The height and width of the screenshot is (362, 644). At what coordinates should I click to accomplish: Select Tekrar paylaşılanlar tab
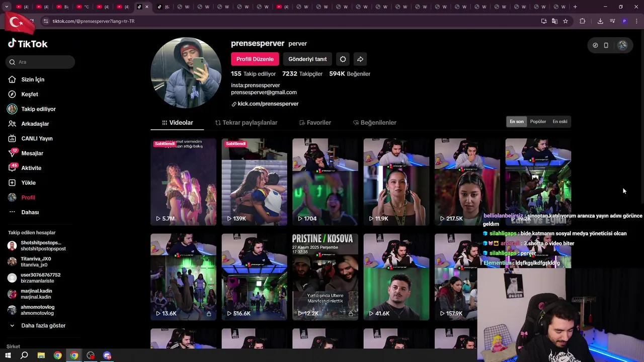[246, 123]
